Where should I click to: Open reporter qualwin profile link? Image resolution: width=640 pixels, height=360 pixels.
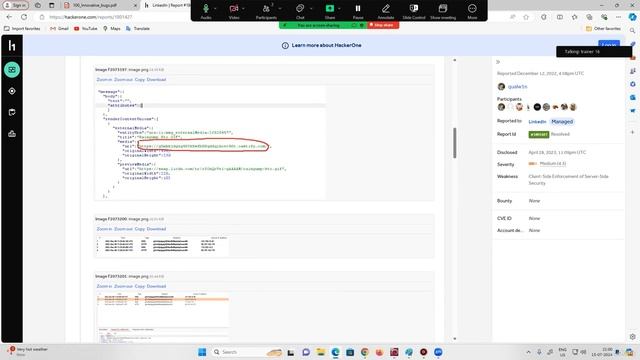(x=517, y=87)
